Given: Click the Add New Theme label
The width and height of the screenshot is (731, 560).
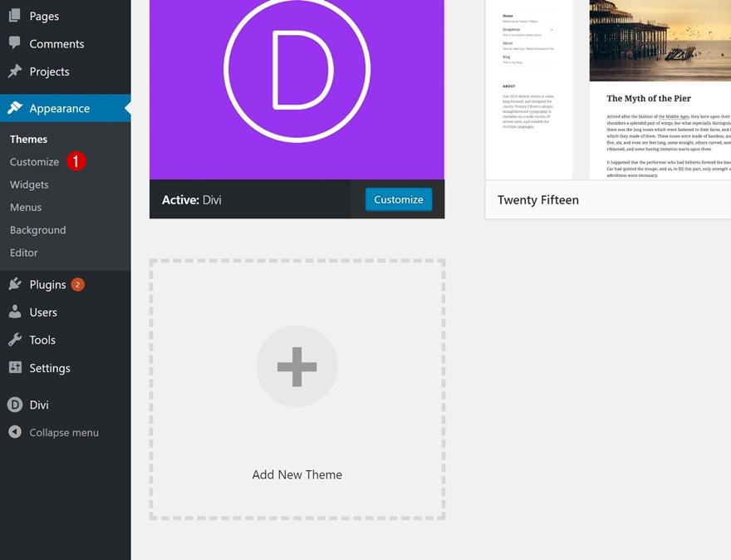Looking at the screenshot, I should 297,474.
